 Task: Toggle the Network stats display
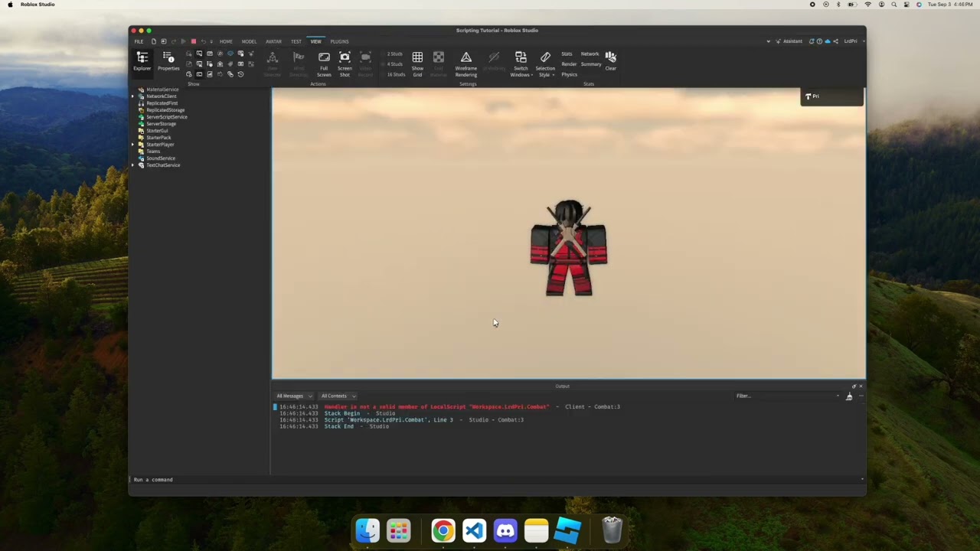(590, 54)
